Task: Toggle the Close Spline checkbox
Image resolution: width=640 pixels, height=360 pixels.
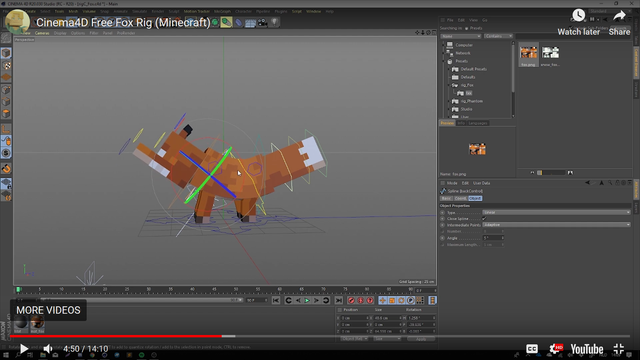Action: click(x=484, y=219)
